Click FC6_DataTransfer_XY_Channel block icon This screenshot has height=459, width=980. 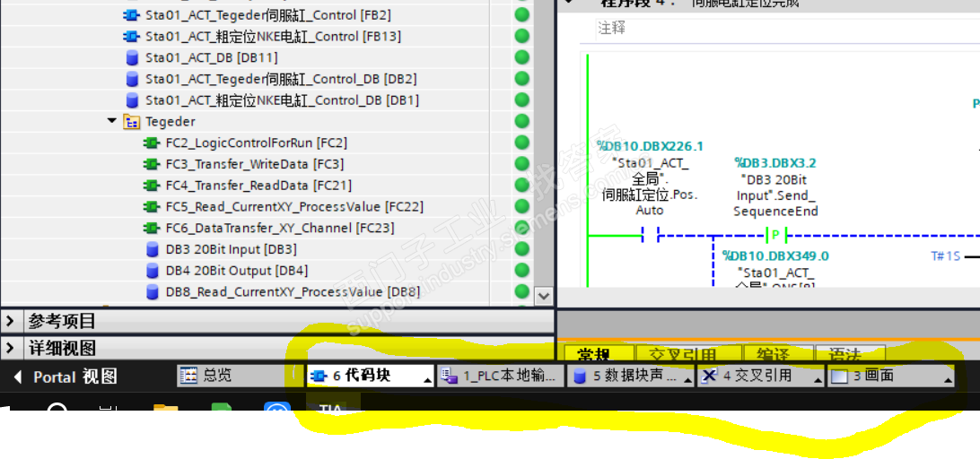151,228
